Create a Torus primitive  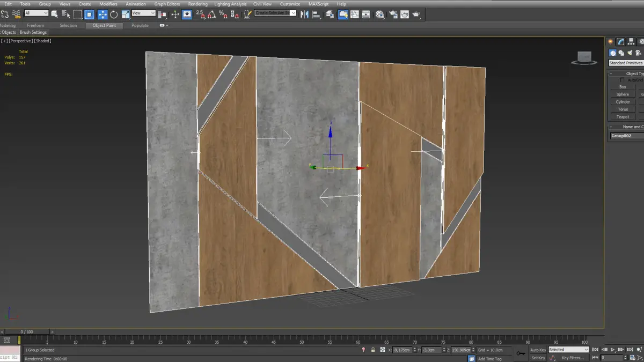pyautogui.click(x=623, y=109)
